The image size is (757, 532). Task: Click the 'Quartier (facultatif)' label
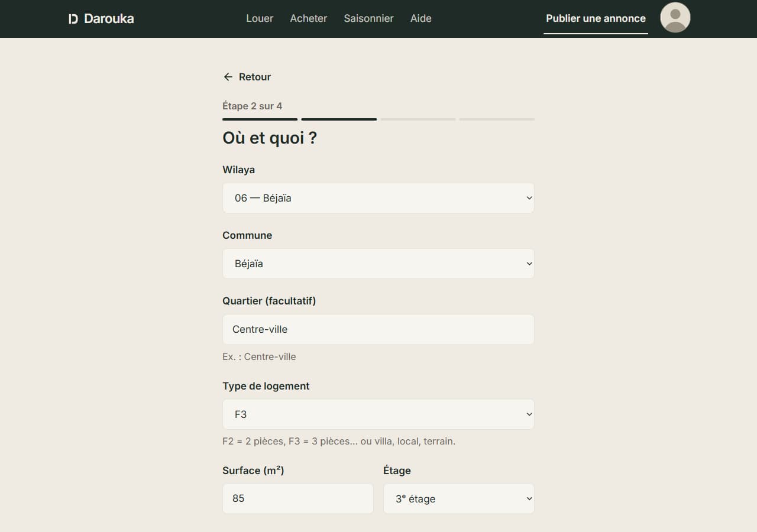[x=269, y=301]
